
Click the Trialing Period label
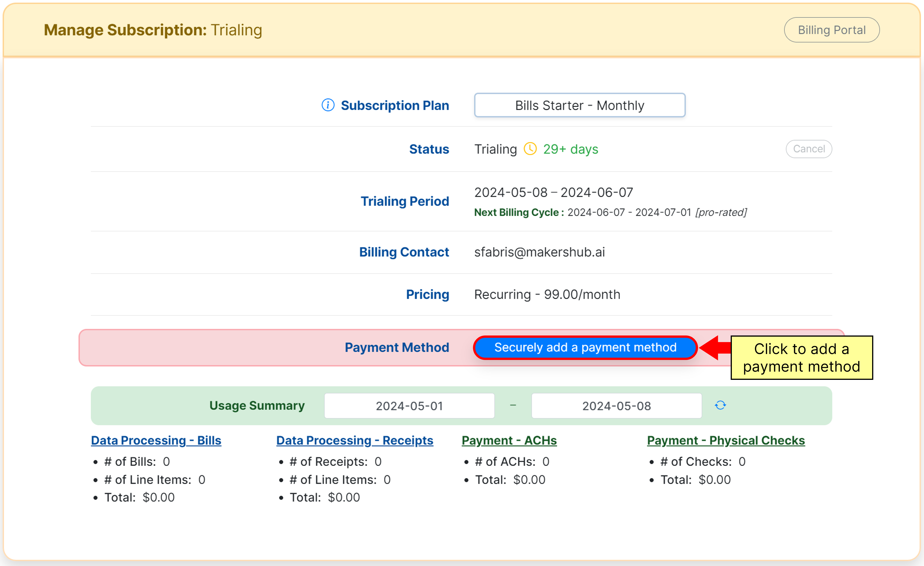405,201
